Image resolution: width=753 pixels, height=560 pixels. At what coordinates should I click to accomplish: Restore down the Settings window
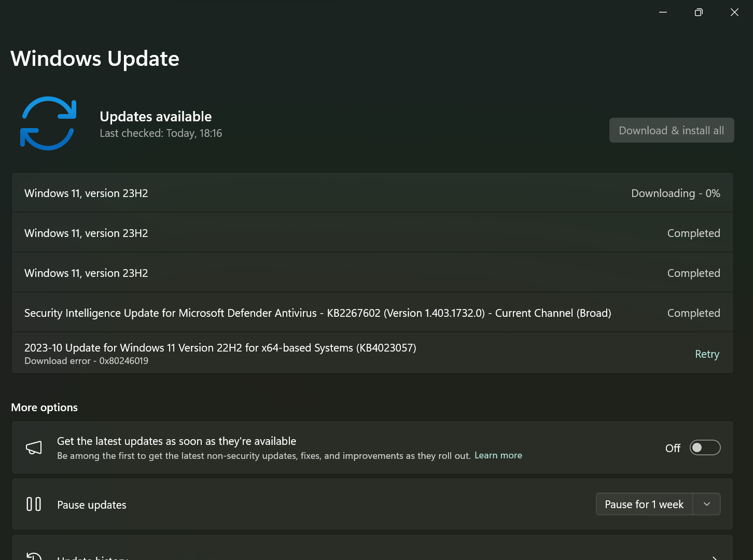tap(699, 12)
